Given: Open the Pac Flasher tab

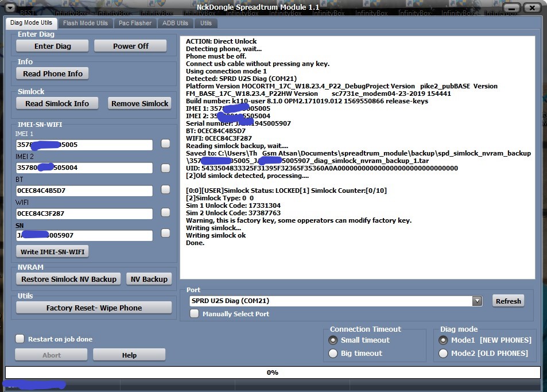Looking at the screenshot, I should click(135, 23).
